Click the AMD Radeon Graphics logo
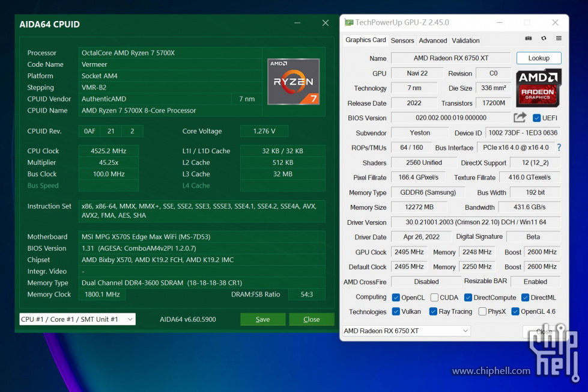 coord(538,88)
